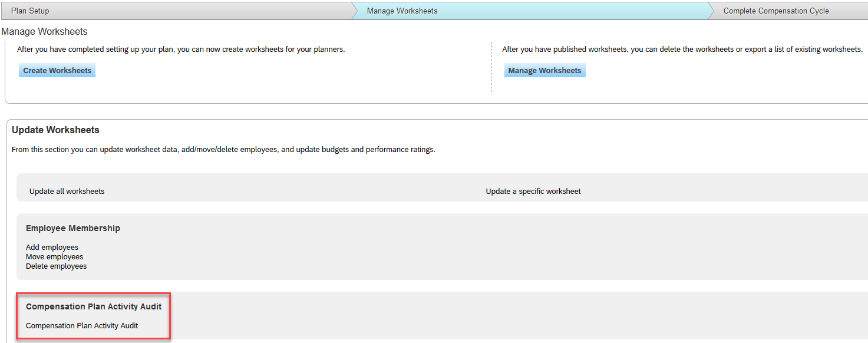Image resolution: width=868 pixels, height=343 pixels.
Task: Choose Update a specific worksheet
Action: pos(533,191)
